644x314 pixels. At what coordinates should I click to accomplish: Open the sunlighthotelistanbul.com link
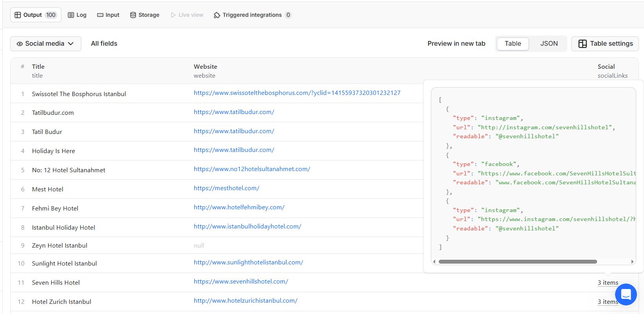pyautogui.click(x=248, y=262)
